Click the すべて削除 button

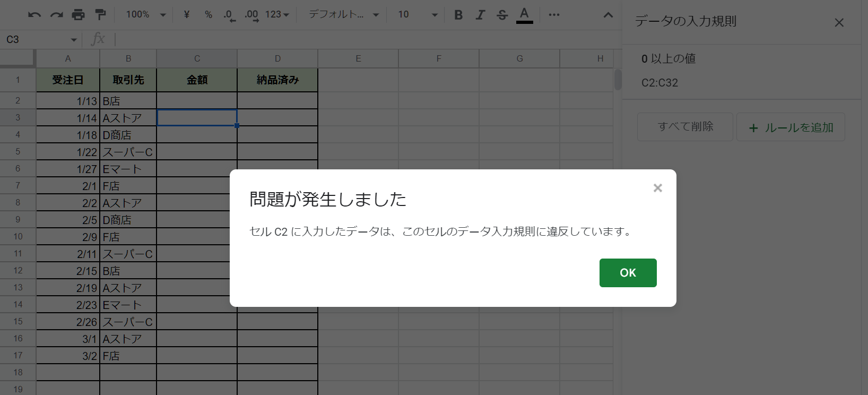coord(685,127)
